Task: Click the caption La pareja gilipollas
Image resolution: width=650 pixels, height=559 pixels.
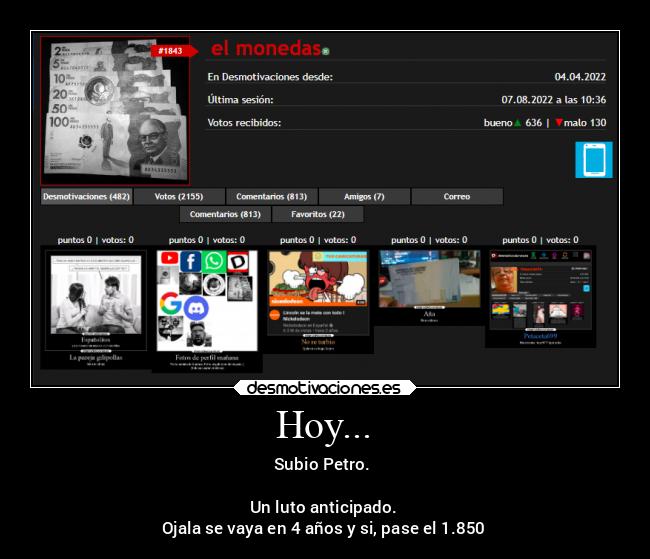Action: click(x=96, y=357)
